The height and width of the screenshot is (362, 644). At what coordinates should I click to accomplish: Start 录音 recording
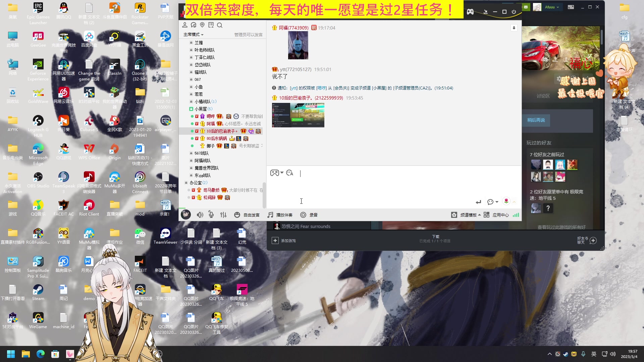(309, 215)
